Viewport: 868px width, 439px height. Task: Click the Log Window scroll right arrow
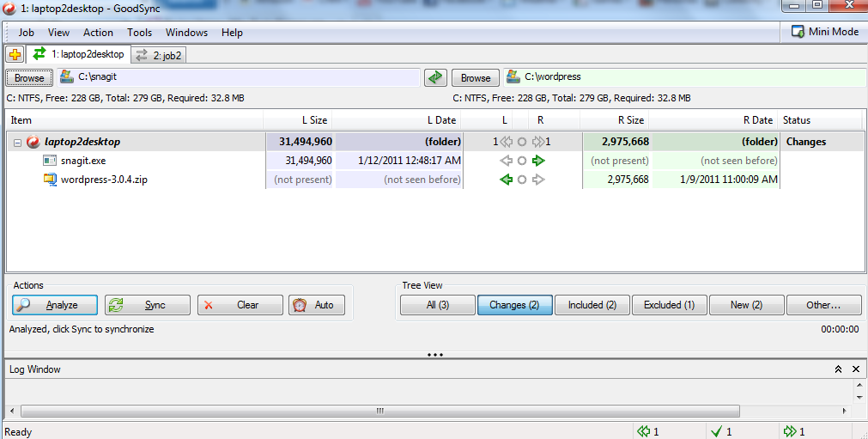[845, 412]
